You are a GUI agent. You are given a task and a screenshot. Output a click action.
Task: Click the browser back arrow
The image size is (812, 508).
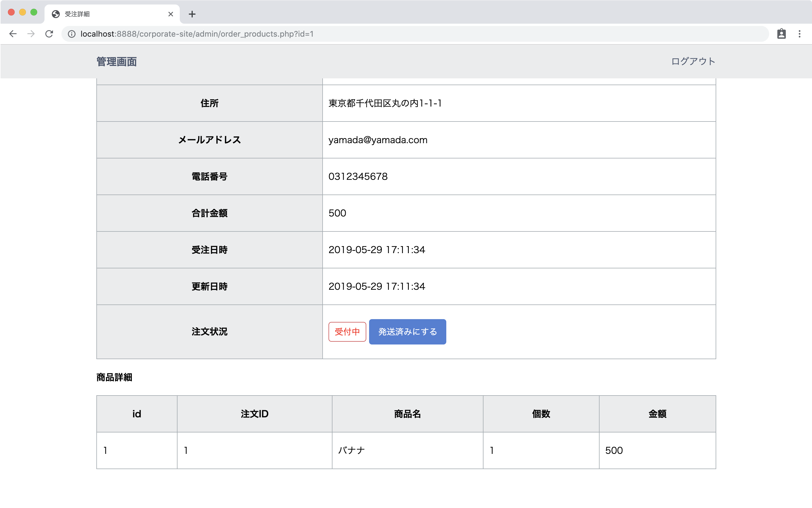tap(13, 34)
